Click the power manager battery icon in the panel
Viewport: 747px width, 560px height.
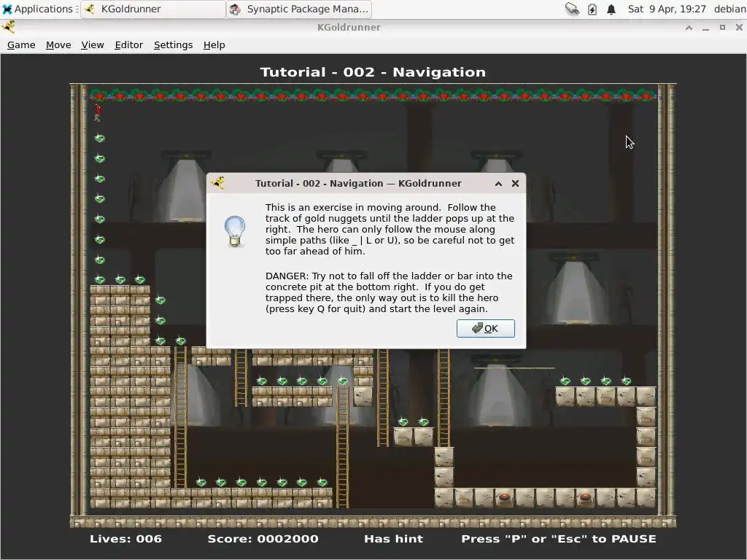click(x=592, y=9)
